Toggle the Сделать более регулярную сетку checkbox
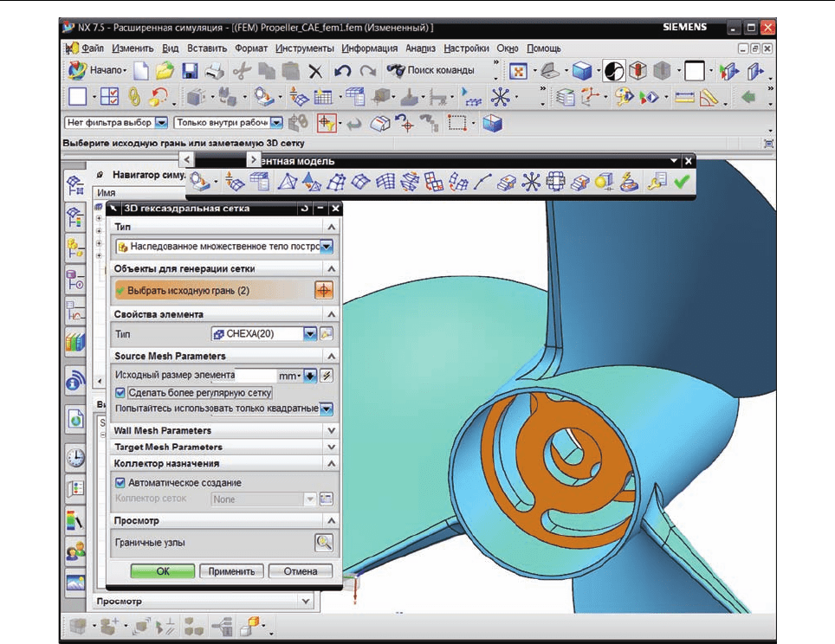This screenshot has width=835, height=644. coord(120,393)
